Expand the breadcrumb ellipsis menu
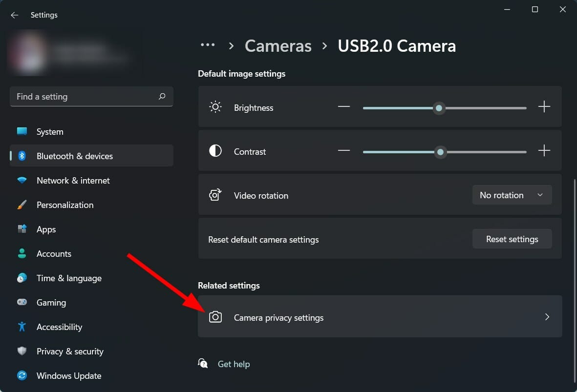The width and height of the screenshot is (577, 392). [208, 44]
